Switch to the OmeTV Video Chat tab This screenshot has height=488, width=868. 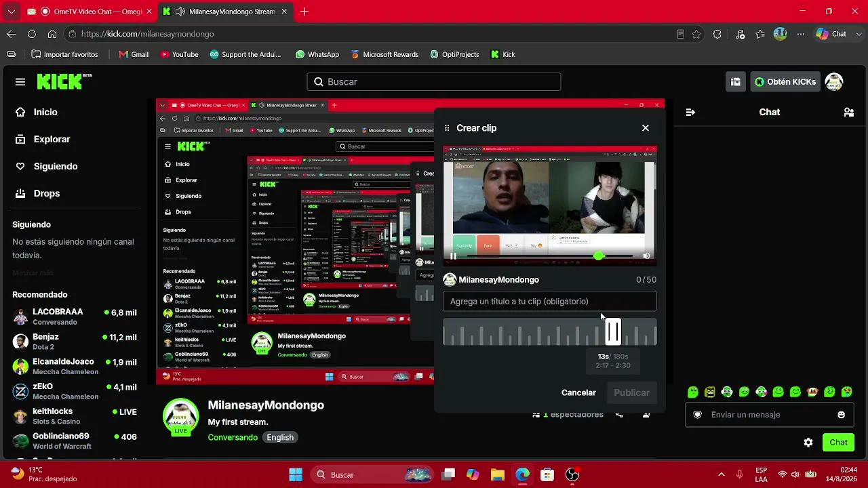tap(90, 12)
